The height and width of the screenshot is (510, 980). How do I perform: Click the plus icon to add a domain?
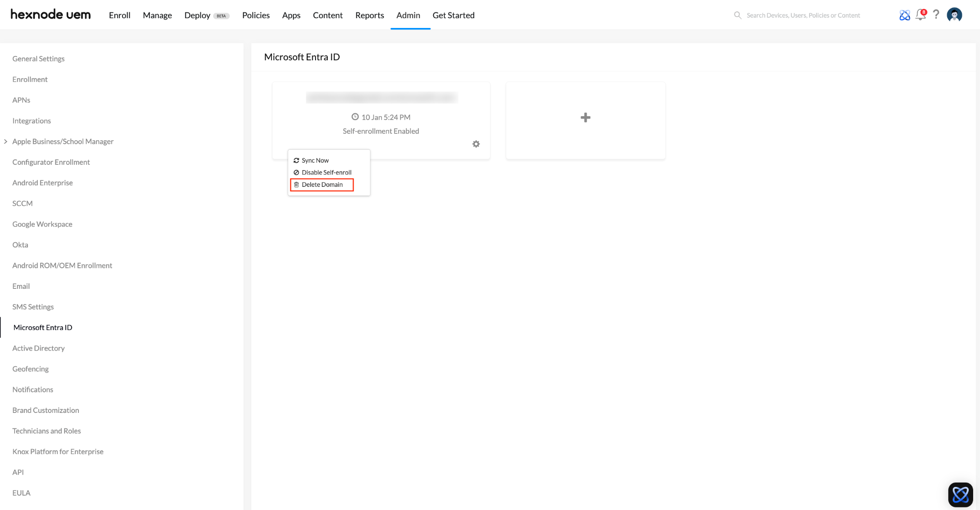tap(586, 118)
